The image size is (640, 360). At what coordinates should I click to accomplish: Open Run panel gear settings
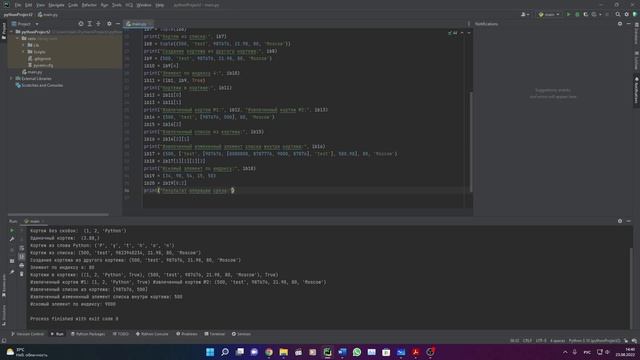point(620,221)
